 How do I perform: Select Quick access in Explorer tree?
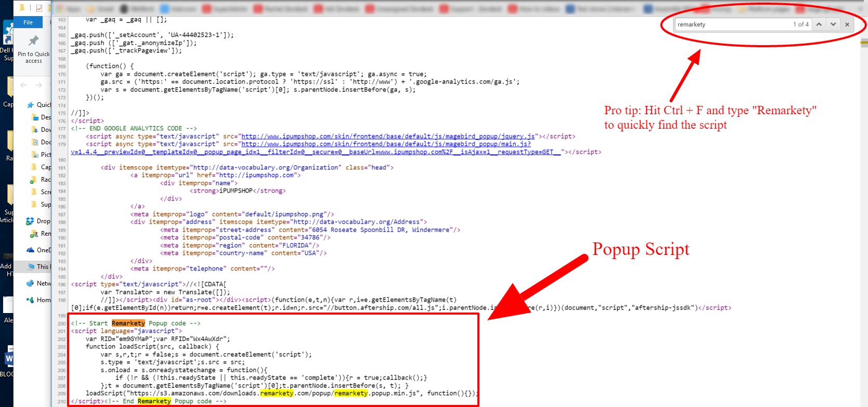tap(39, 105)
